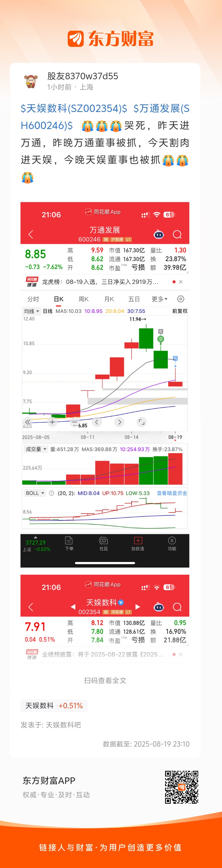Switch to 分时 tab
Screen dimensions: 222x868
pos(33,299)
